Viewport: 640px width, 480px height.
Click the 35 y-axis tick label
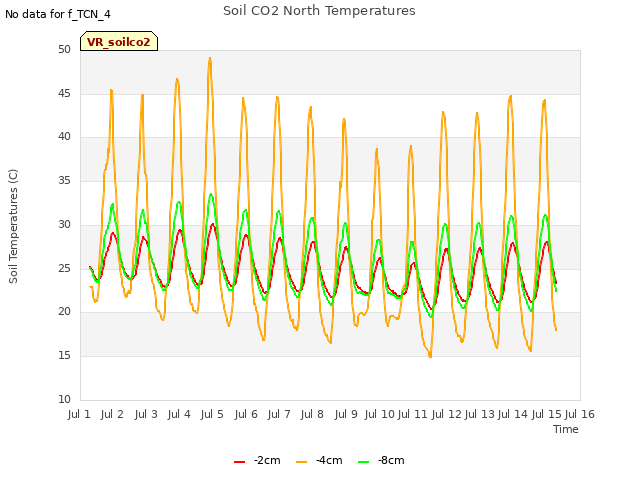tap(64, 180)
